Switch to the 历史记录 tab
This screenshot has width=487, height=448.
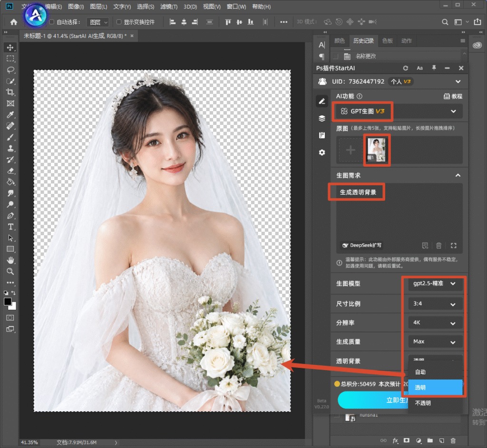363,41
